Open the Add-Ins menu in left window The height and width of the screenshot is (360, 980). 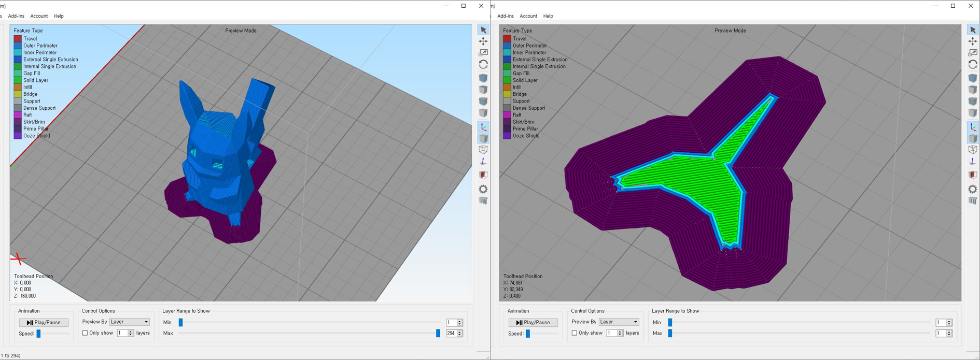(x=16, y=16)
